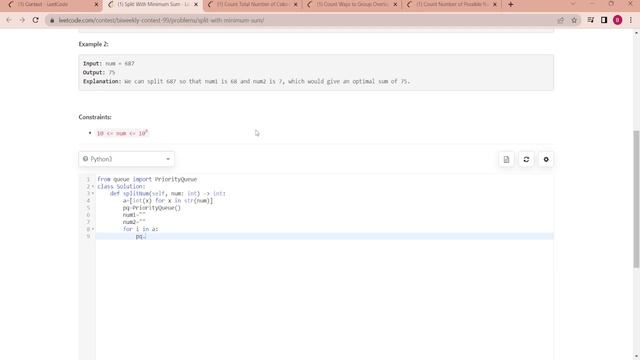Click the 'Constraints:' heading
Image resolution: width=640 pixels, height=360 pixels.
(95, 117)
